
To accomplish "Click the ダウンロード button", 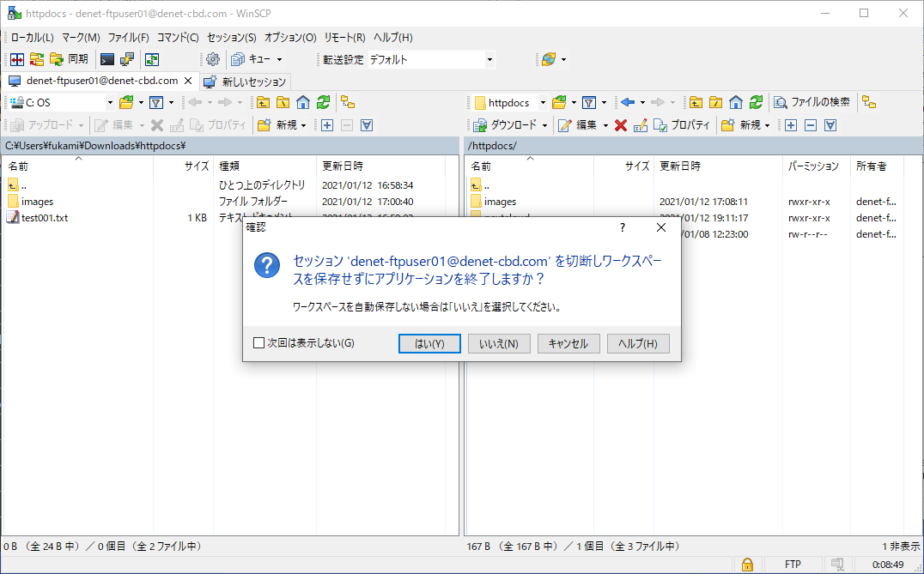I will 506,124.
